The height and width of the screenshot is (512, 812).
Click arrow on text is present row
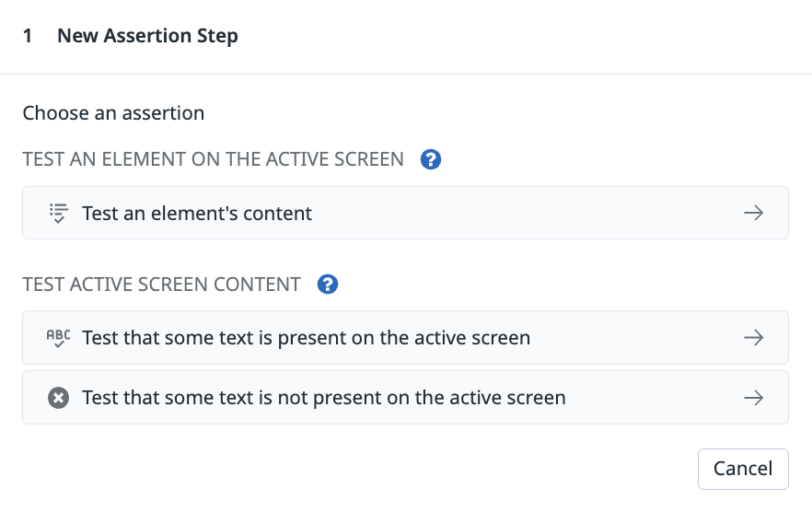point(753,338)
